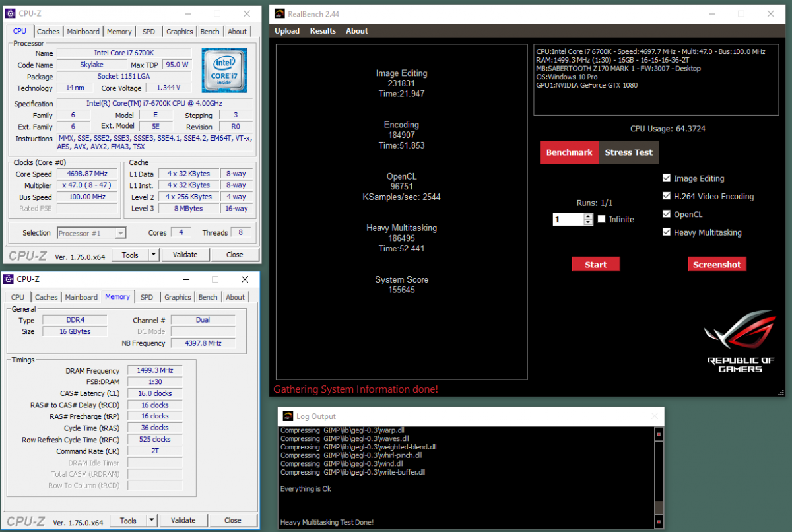Disable the OpenCL benchmark checkbox
Screen dimensions: 792x532
point(667,215)
